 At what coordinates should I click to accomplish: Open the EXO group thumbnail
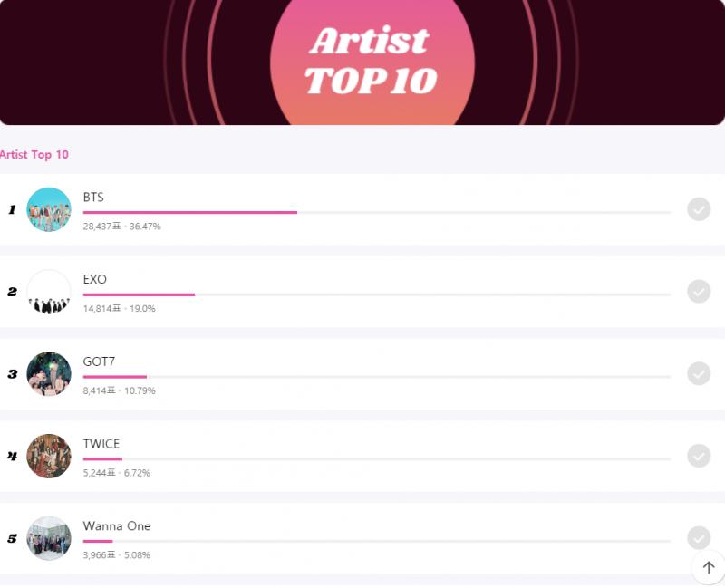tap(49, 292)
